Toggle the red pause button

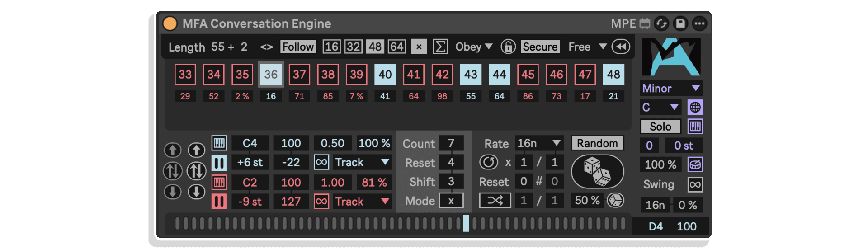click(219, 202)
